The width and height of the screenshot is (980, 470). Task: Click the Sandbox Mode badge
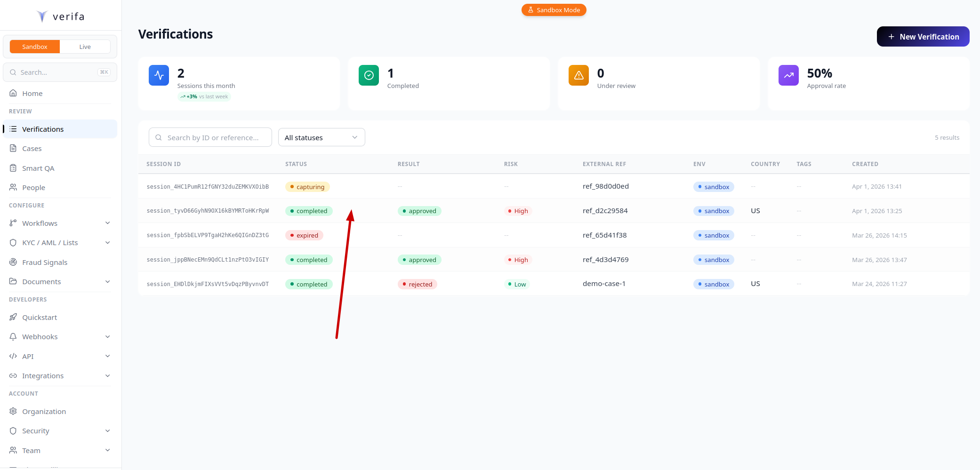(x=554, y=10)
